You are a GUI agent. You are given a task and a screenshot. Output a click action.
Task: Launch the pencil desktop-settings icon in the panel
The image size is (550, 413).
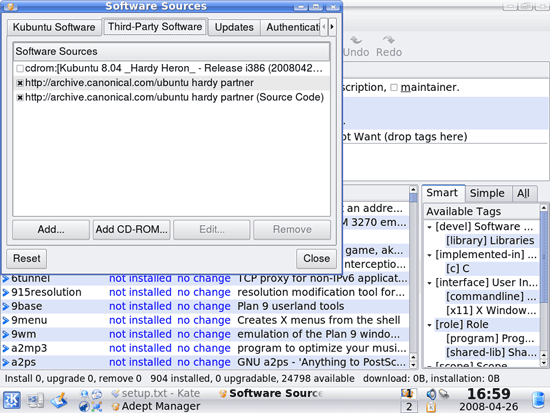(59, 400)
